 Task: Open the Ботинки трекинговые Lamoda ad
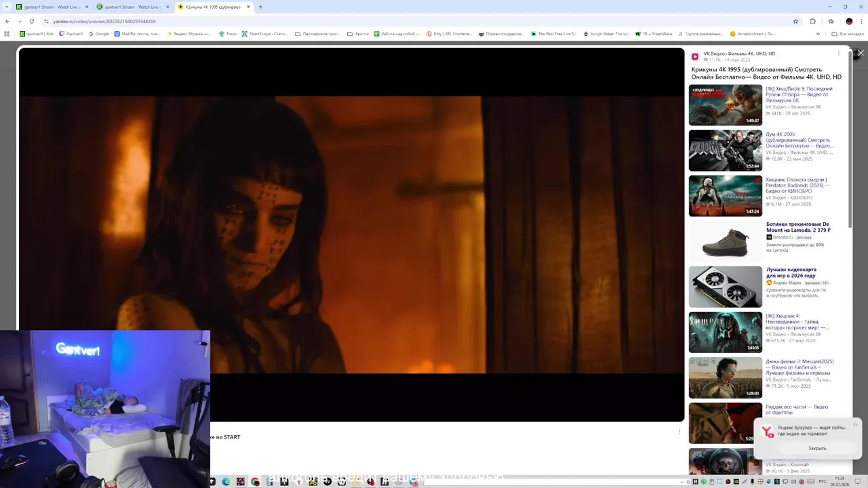[798, 227]
